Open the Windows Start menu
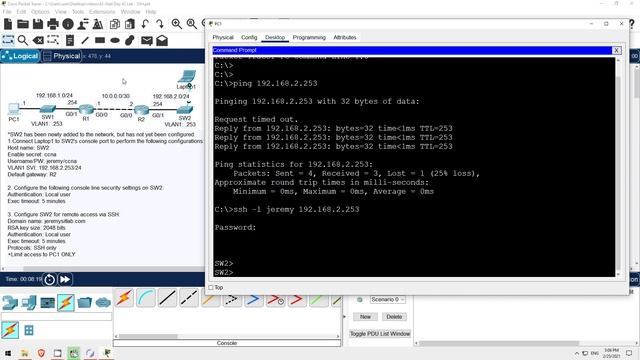Screen dimensions: 640x360 click(x=8, y=353)
